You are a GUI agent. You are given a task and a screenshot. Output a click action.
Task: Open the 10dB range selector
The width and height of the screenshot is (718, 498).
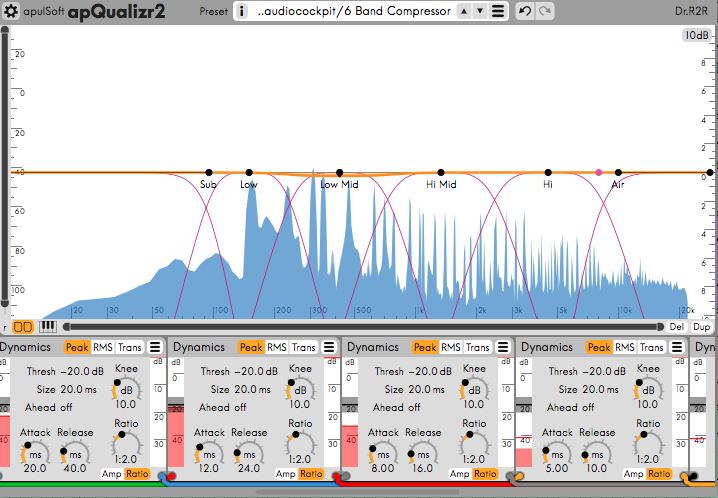[x=696, y=35]
